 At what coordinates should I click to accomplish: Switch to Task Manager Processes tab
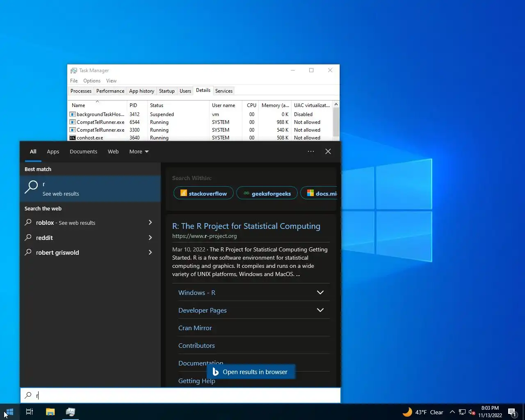pyautogui.click(x=81, y=91)
